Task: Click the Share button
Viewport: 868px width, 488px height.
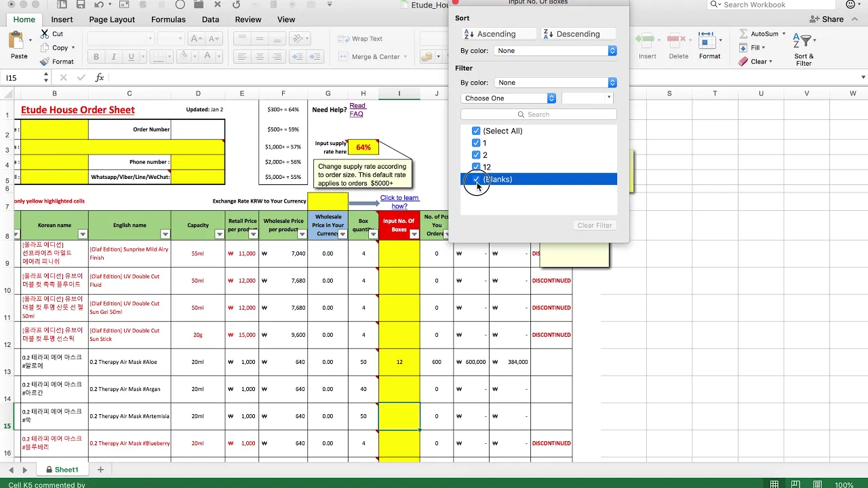Action: click(827, 20)
